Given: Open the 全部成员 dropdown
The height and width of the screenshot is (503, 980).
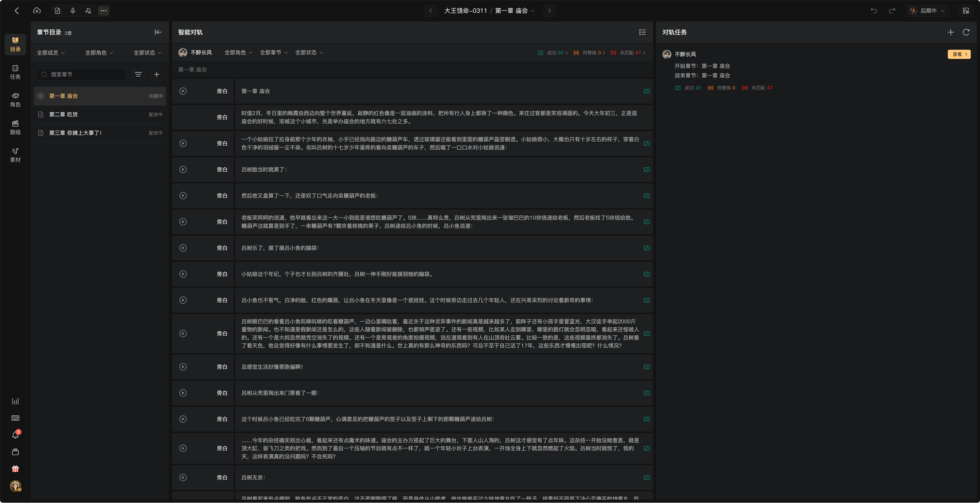Looking at the screenshot, I should point(51,52).
